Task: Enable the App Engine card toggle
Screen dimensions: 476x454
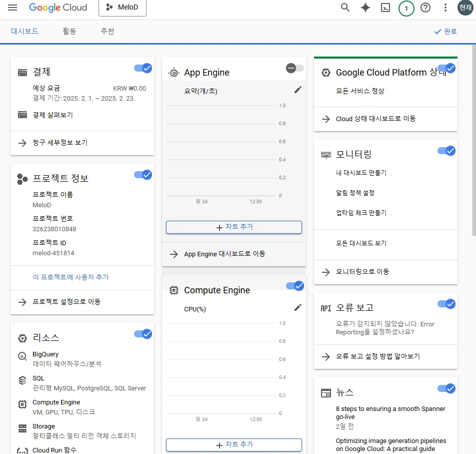Action: [x=294, y=68]
